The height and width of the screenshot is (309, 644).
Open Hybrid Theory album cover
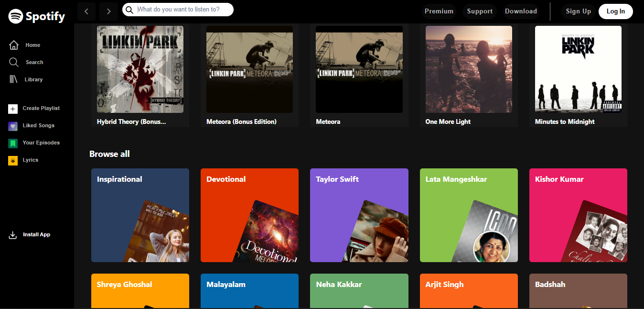140,69
